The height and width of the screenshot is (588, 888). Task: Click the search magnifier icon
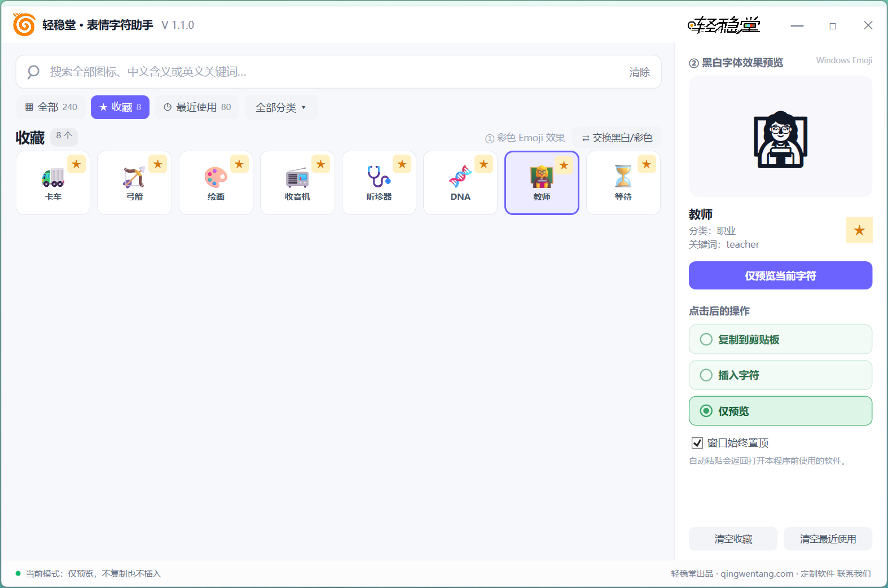[33, 72]
